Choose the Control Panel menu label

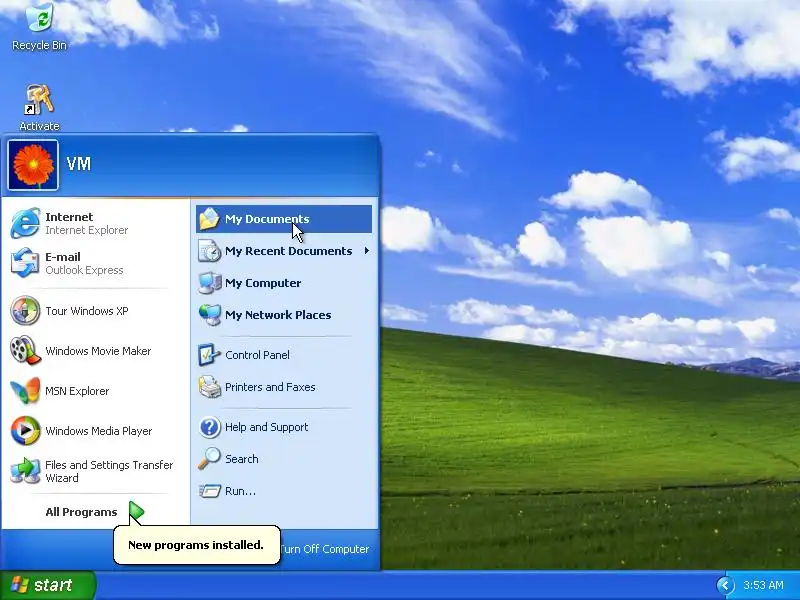[257, 355]
